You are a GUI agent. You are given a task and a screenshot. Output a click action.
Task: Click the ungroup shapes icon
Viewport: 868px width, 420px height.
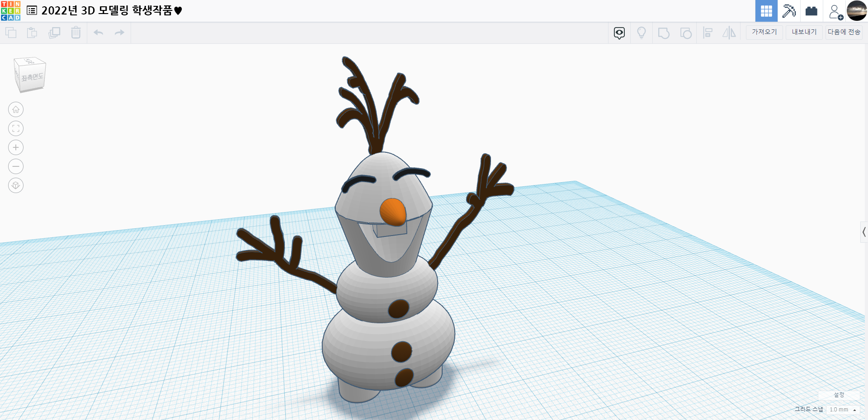click(686, 33)
